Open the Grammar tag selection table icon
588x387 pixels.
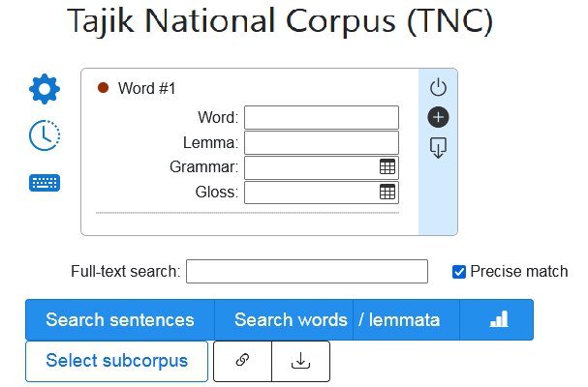[387, 167]
